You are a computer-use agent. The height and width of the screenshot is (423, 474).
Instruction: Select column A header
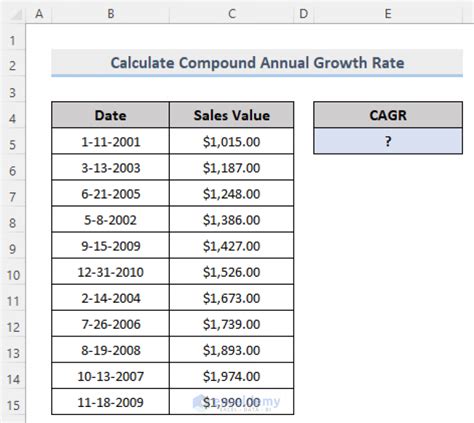pos(39,14)
